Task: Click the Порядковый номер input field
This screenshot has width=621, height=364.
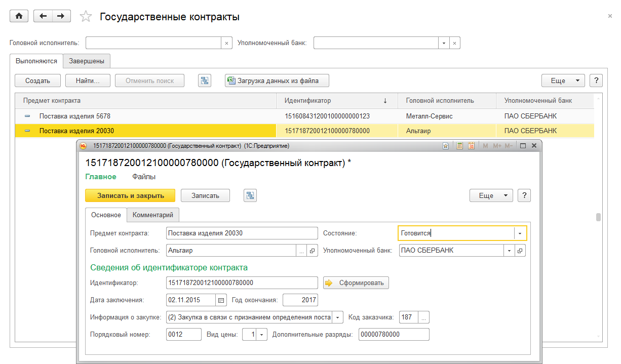Action: (183, 335)
